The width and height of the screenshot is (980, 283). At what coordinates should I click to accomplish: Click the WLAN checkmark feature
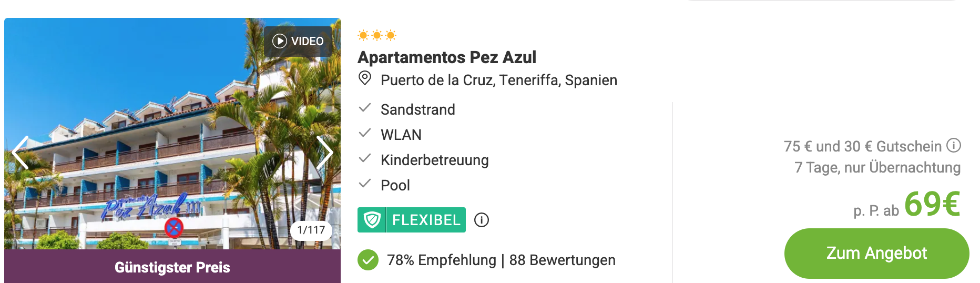click(x=390, y=135)
